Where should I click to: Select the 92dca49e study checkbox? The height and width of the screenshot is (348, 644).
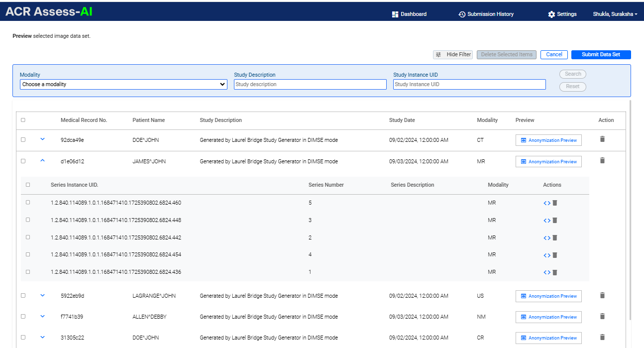click(23, 140)
